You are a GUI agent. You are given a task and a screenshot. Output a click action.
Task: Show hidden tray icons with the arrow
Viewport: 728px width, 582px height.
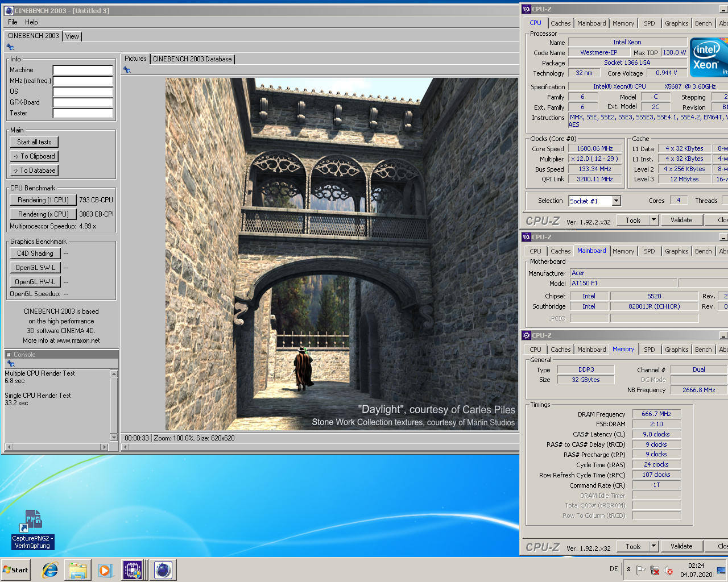[x=628, y=569]
